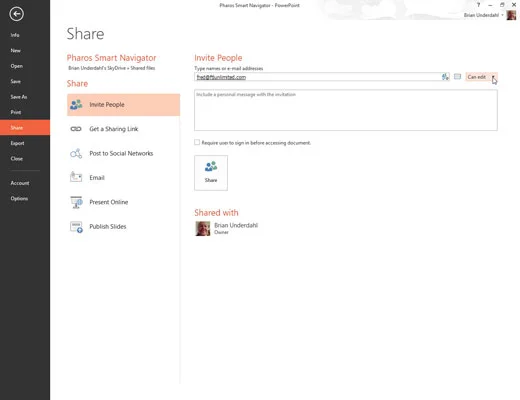520x400 pixels.
Task: Select the Present Online icon
Action: click(x=76, y=202)
